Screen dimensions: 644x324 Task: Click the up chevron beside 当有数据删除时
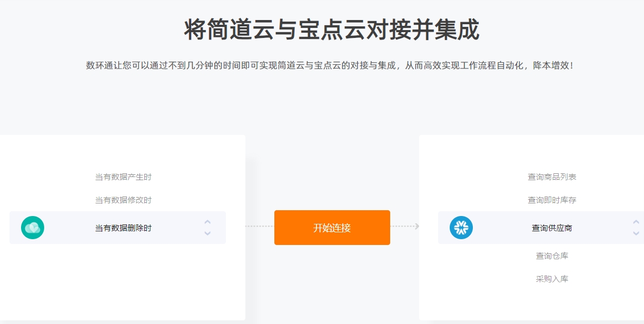207,222
